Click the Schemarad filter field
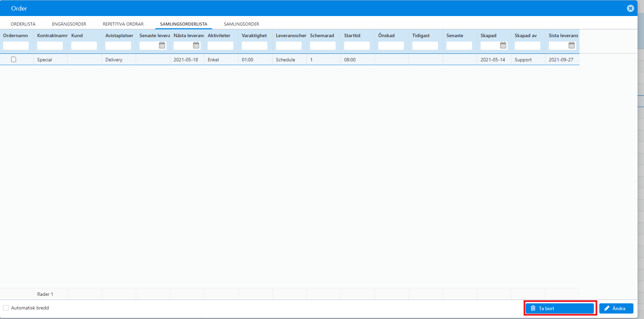Image resolution: width=644 pixels, height=319 pixels. coord(323,46)
